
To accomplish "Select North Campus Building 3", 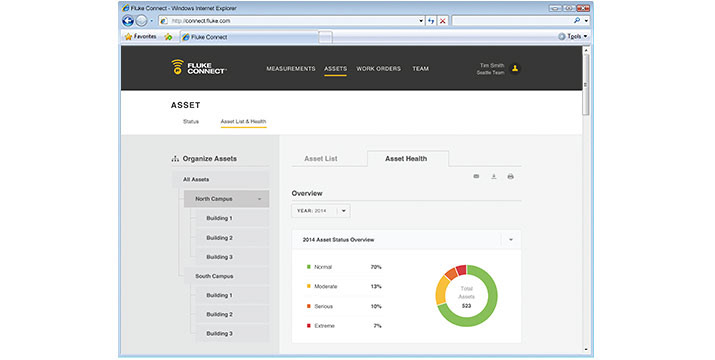I will pyautogui.click(x=232, y=257).
